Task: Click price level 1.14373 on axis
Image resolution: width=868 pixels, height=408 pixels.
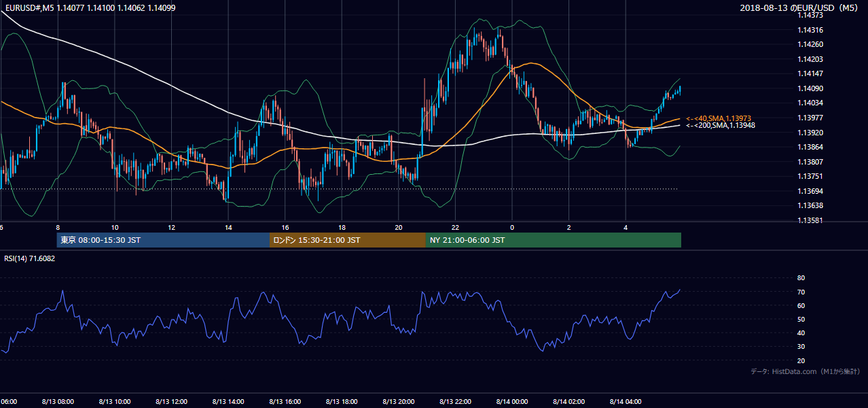Action: [x=810, y=15]
